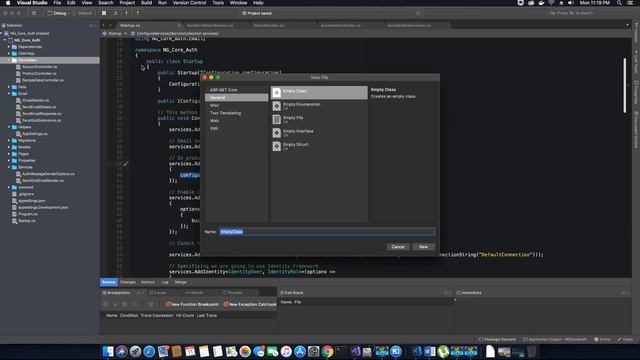Select the Empty Interface template

(319, 133)
